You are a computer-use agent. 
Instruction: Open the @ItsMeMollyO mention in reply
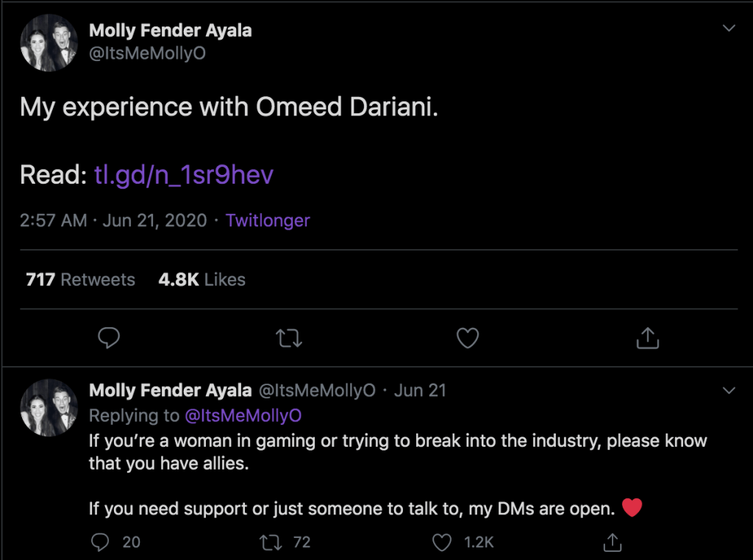coord(243,416)
